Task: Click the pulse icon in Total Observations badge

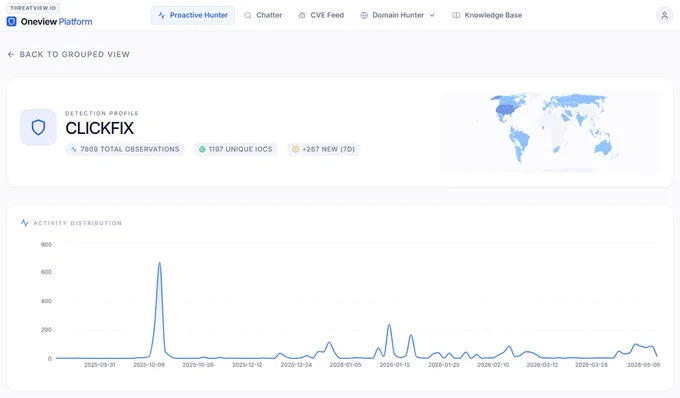Action: pyautogui.click(x=74, y=149)
